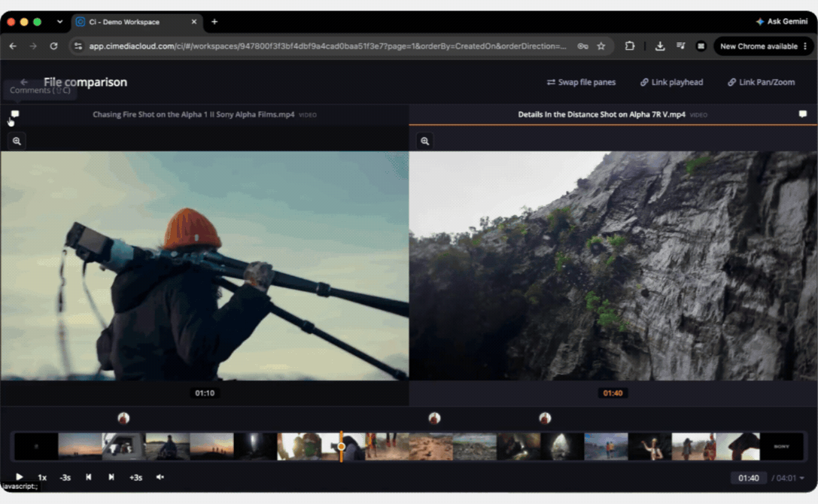818x504 pixels.
Task: Swap file panes
Action: pyautogui.click(x=581, y=83)
